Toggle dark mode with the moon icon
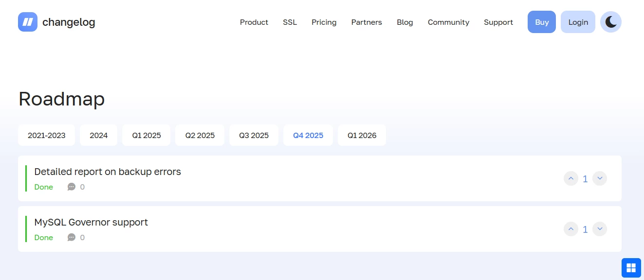This screenshot has width=644, height=280. (611, 22)
